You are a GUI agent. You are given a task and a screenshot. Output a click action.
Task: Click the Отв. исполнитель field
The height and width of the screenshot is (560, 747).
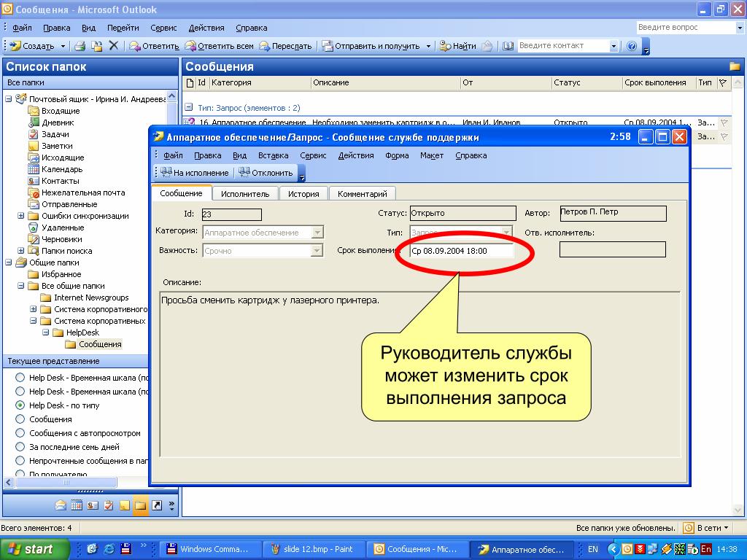coord(613,249)
